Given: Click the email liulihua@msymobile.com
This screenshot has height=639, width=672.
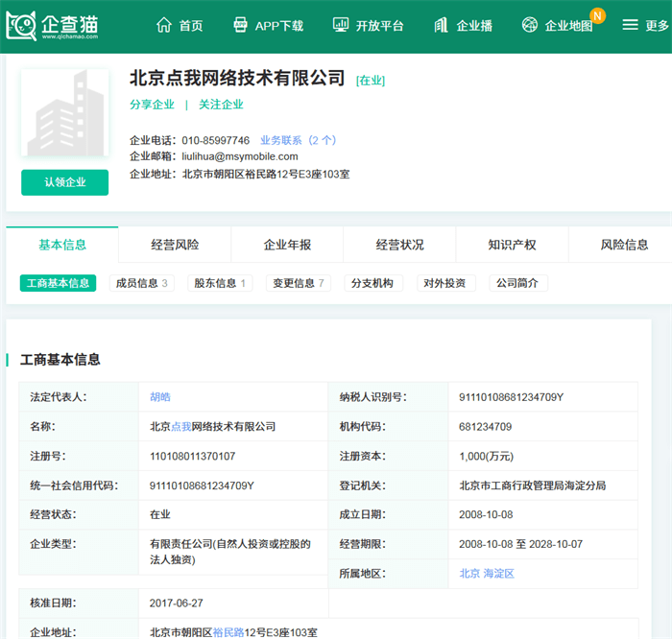Looking at the screenshot, I should [240, 156].
